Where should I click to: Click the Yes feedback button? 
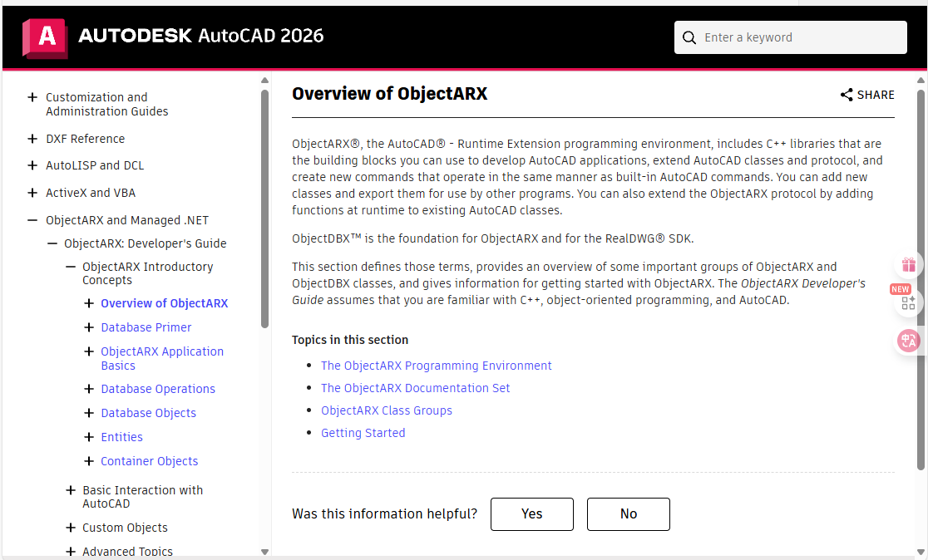(x=531, y=513)
